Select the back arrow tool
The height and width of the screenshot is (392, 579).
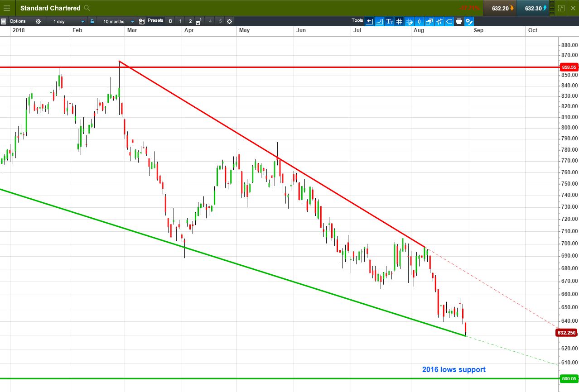[369, 21]
